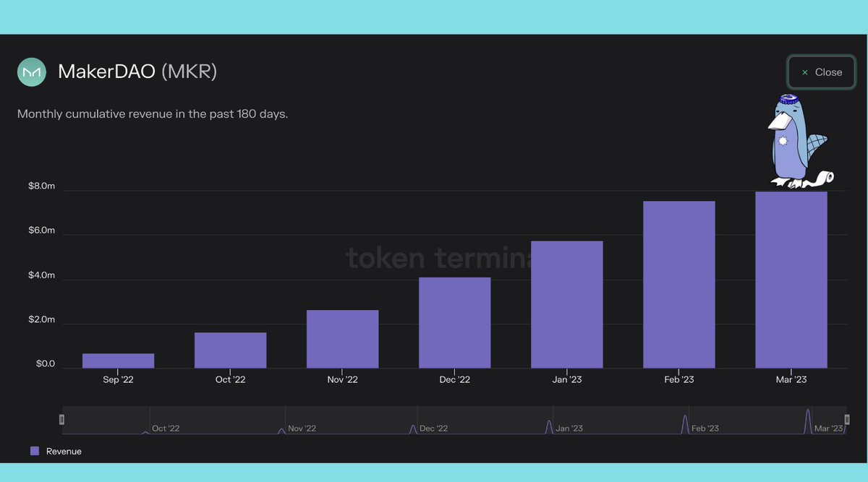The width and height of the screenshot is (868, 482).
Task: Toggle the Sep '22 bar selection
Action: click(118, 358)
